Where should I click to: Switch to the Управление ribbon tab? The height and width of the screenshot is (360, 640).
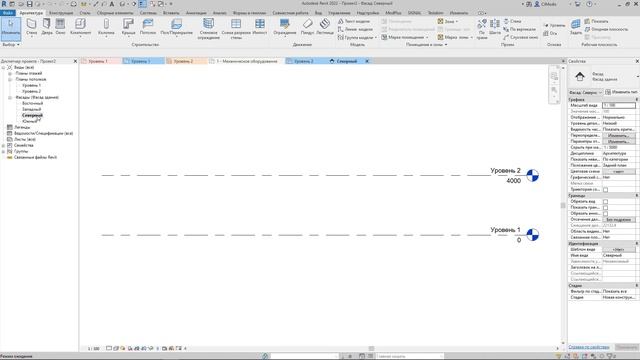[x=339, y=13]
